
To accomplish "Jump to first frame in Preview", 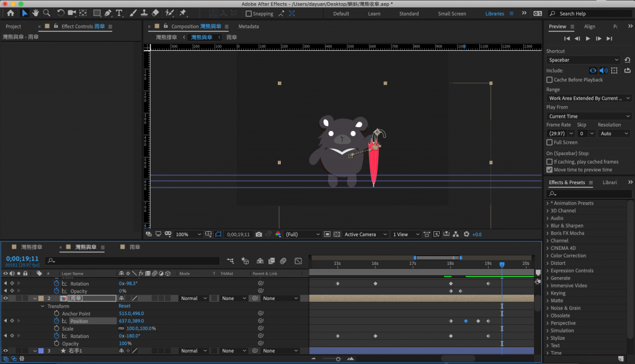I will point(567,38).
